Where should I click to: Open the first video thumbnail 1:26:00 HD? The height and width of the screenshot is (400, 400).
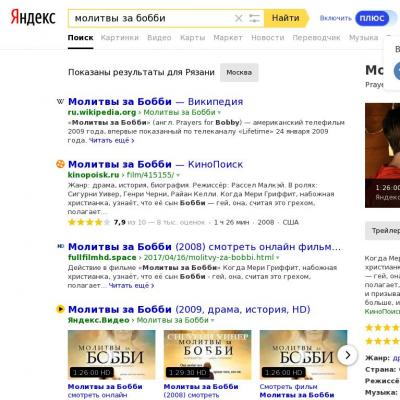point(111,355)
